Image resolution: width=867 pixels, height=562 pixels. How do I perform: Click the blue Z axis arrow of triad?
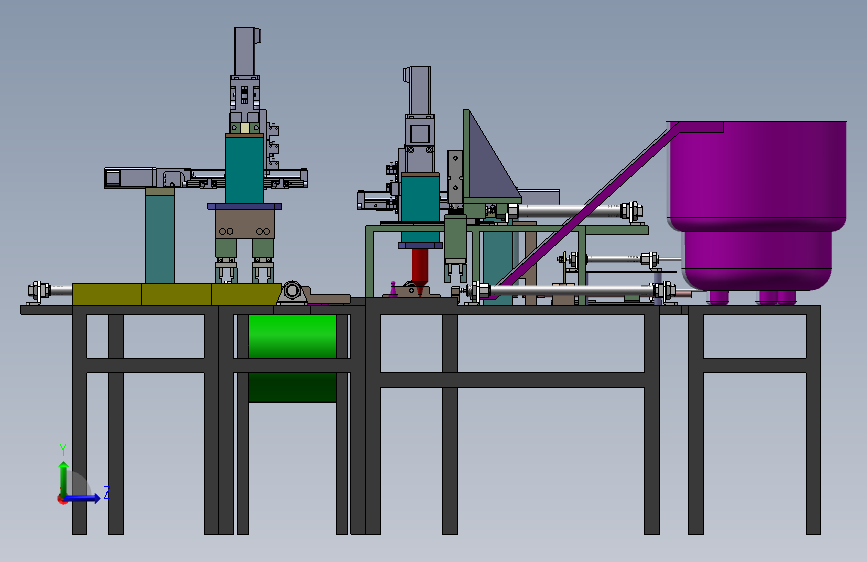point(83,498)
